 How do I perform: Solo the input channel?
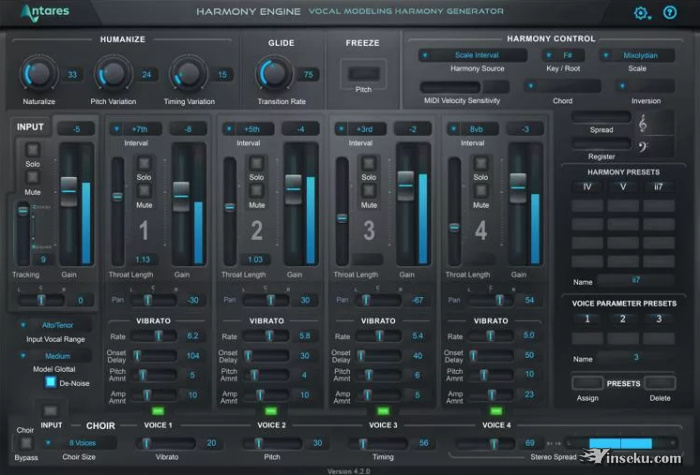click(32, 147)
